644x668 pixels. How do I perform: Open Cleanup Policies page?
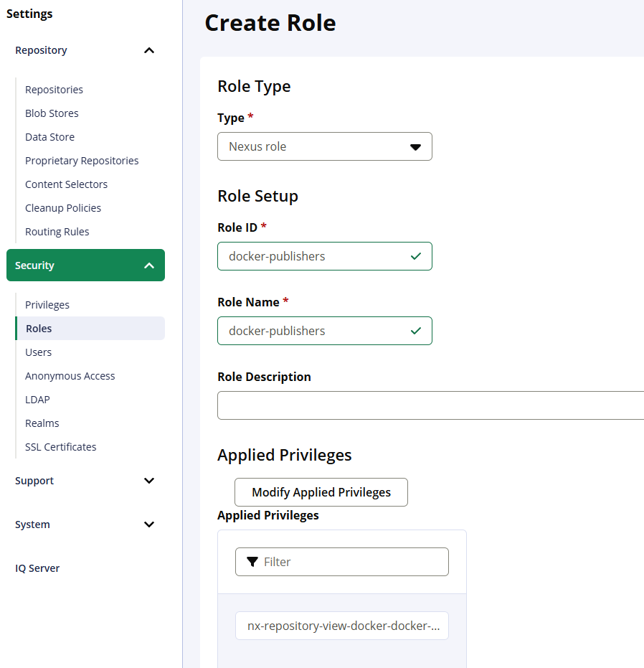point(63,208)
